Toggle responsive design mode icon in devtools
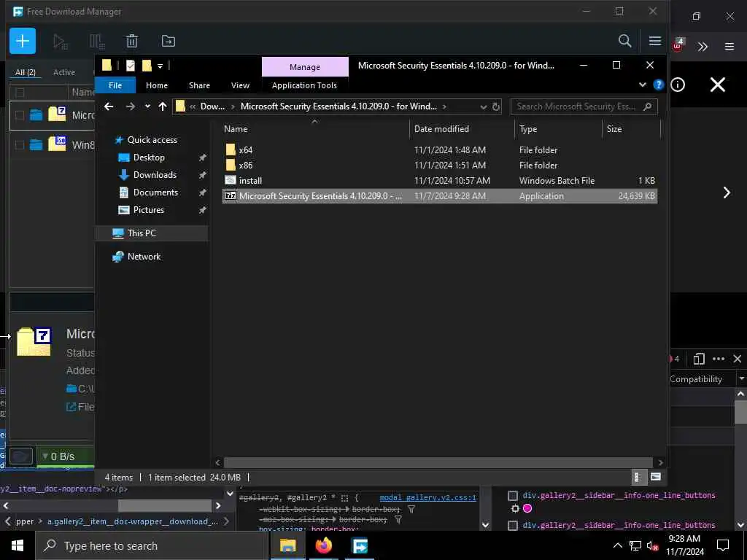Image resolution: width=747 pixels, height=560 pixels. click(699, 359)
